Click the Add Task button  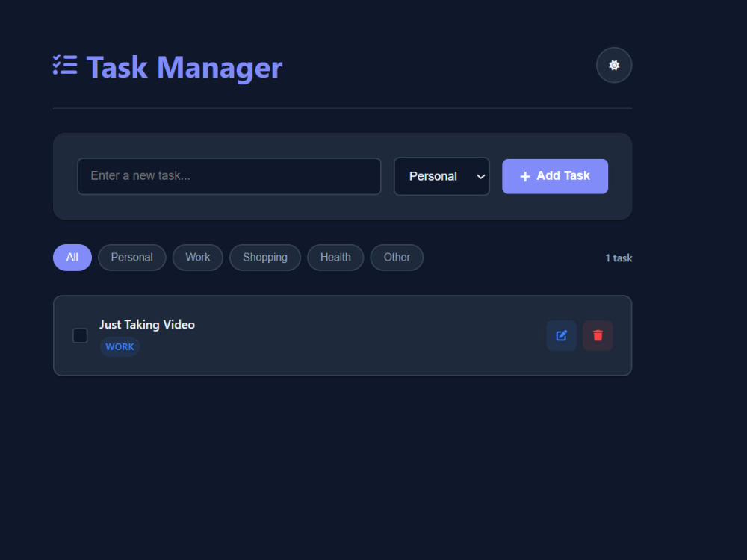pos(554,176)
